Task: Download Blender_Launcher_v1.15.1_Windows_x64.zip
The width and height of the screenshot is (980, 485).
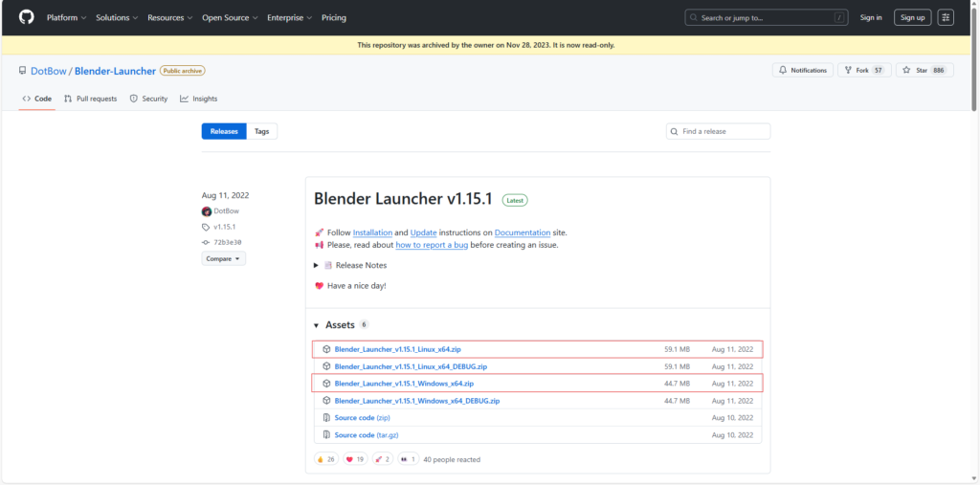Action: pos(403,384)
